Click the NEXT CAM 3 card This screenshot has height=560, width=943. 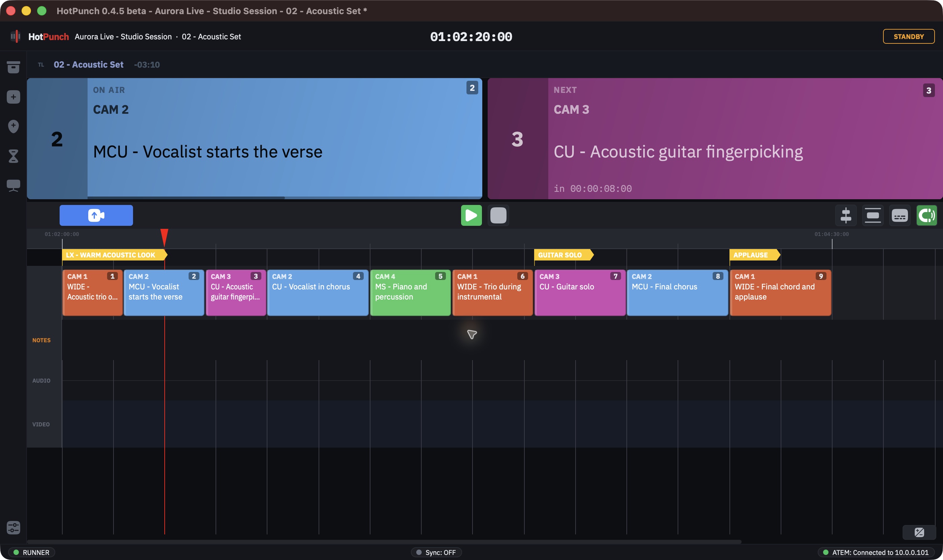715,139
